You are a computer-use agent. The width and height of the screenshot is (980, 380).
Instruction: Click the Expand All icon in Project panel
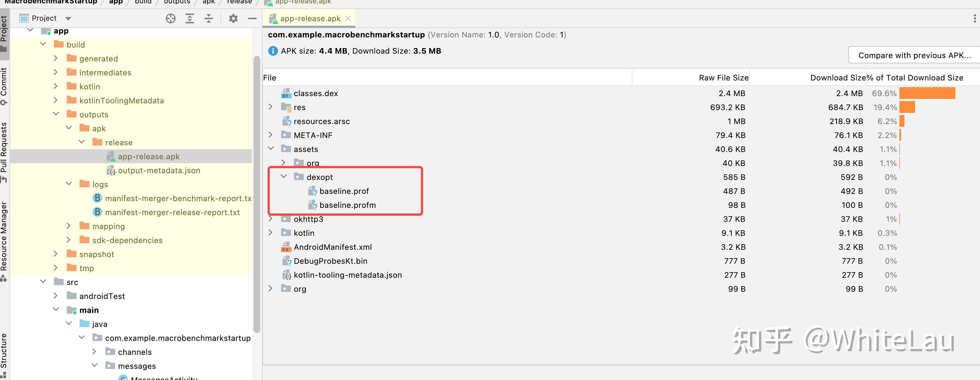(189, 18)
